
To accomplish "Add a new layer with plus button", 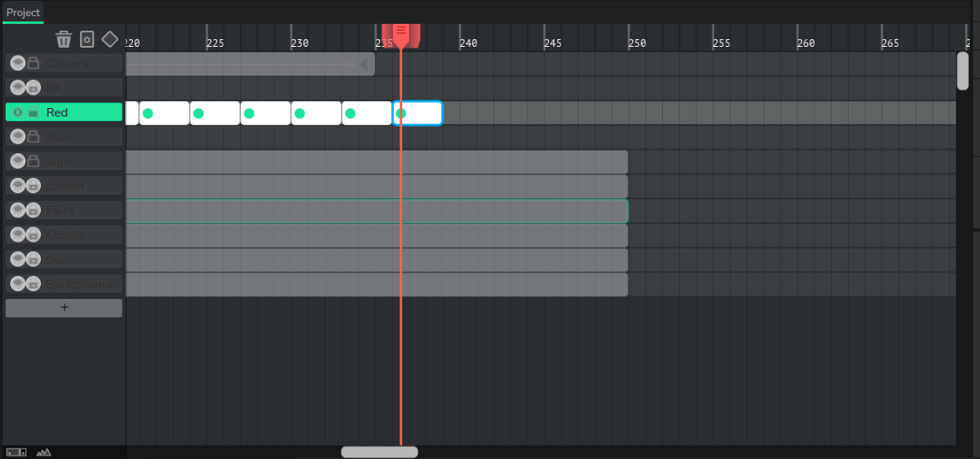I will click(64, 308).
